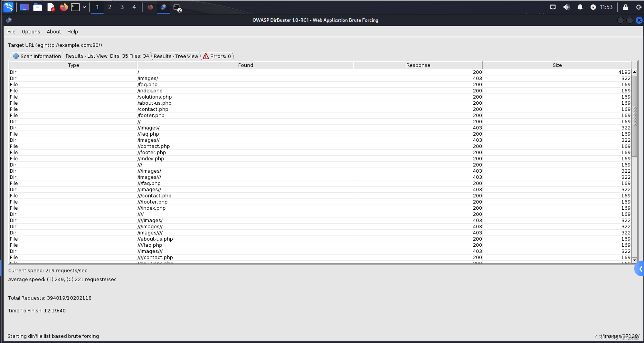Launch Firefox from the taskbar launcher
Screen dimensions: 644x343
[64, 7]
